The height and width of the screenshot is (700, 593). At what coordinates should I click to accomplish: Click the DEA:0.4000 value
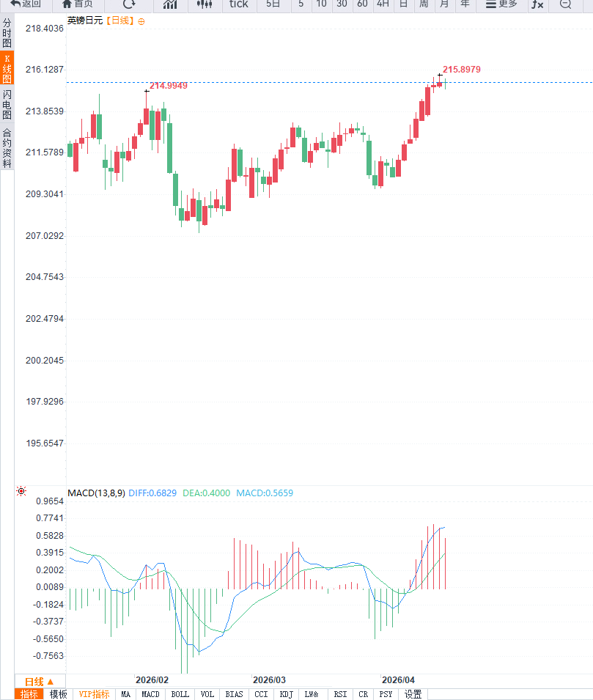point(206,493)
